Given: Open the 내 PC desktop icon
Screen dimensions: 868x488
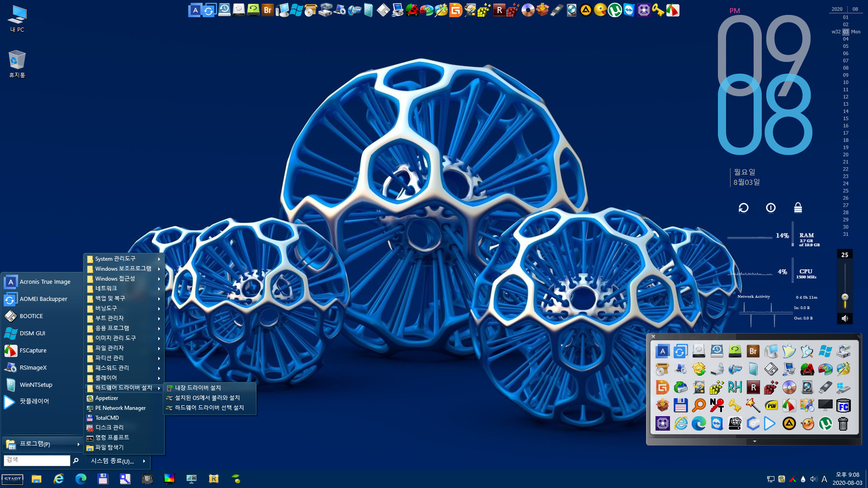Looking at the screenshot, I should point(17,19).
